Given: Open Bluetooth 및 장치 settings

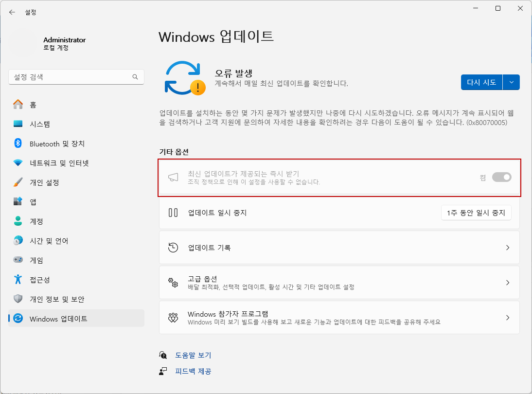Looking at the screenshot, I should pyautogui.click(x=76, y=143).
